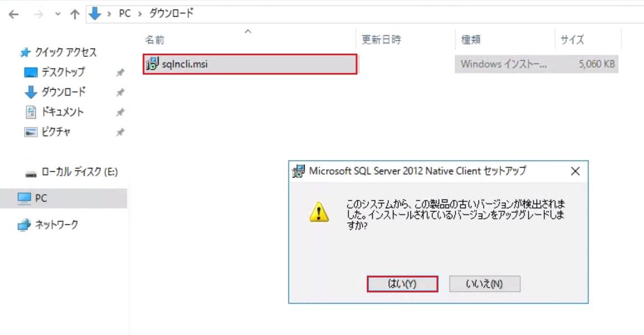Sort by 種類 column header
This screenshot has width=644, height=335.
pos(471,40)
